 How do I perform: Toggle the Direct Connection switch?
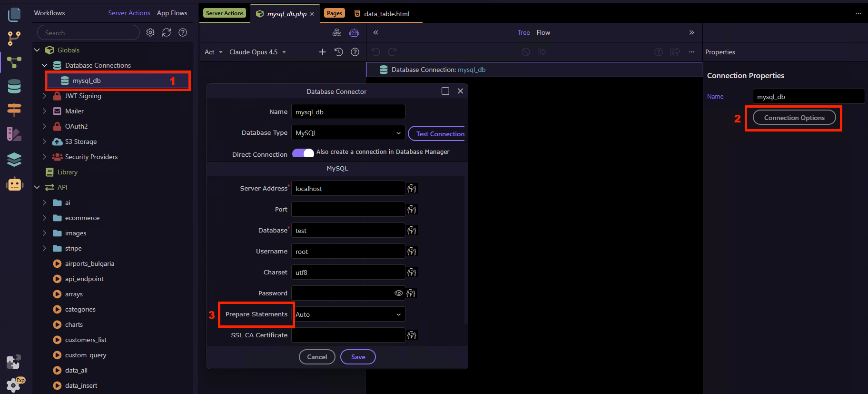point(303,153)
